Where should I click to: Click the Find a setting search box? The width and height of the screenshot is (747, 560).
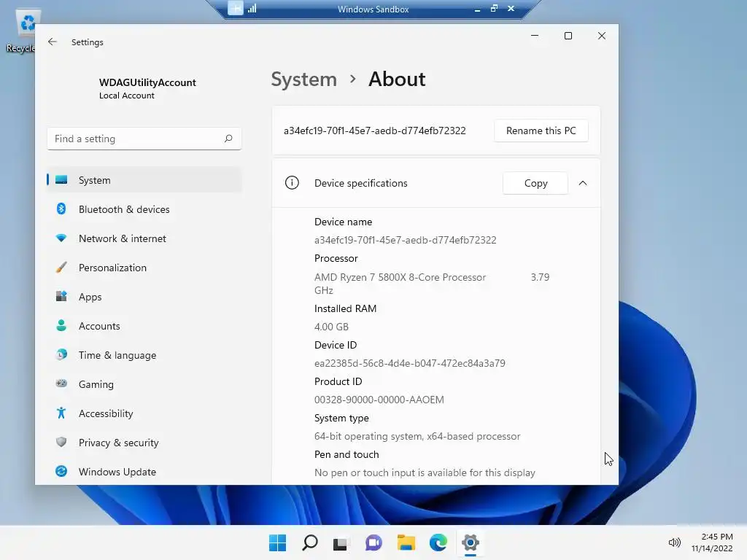click(x=144, y=139)
